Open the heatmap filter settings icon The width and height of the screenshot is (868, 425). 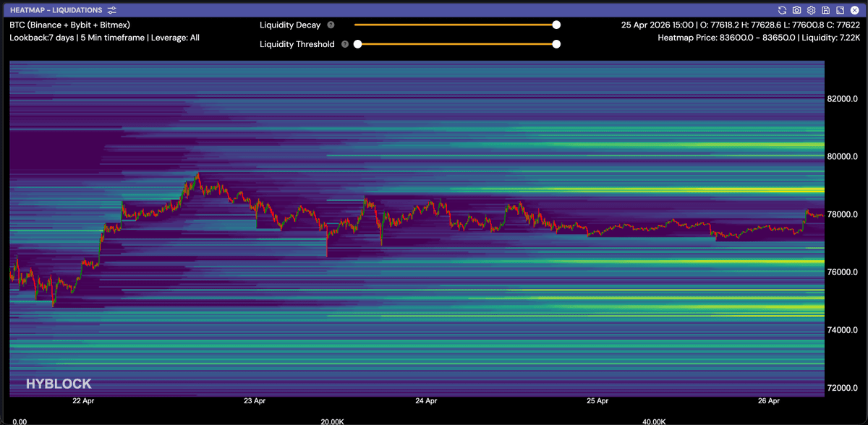click(111, 10)
